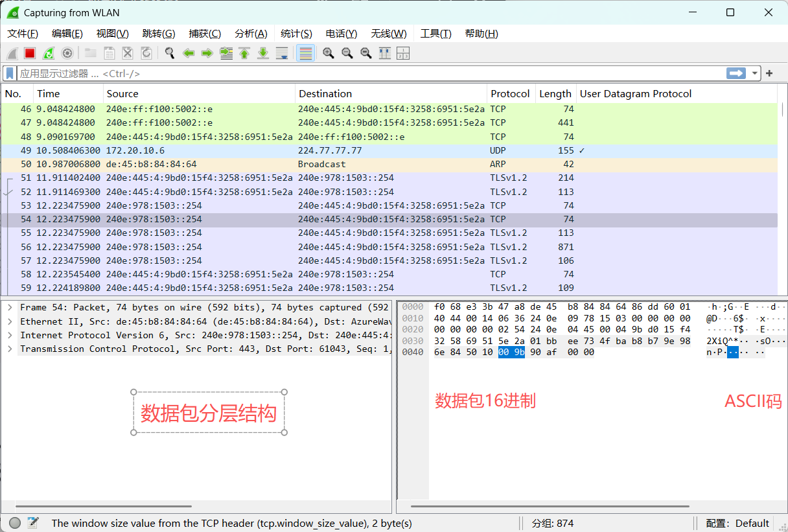This screenshot has width=788, height=532.
Task: Click User Datagram Protocol column header
Action: click(x=677, y=93)
